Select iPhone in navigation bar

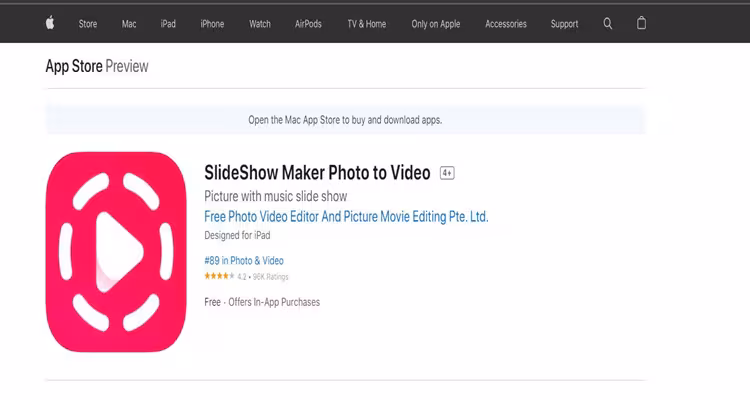coord(212,23)
